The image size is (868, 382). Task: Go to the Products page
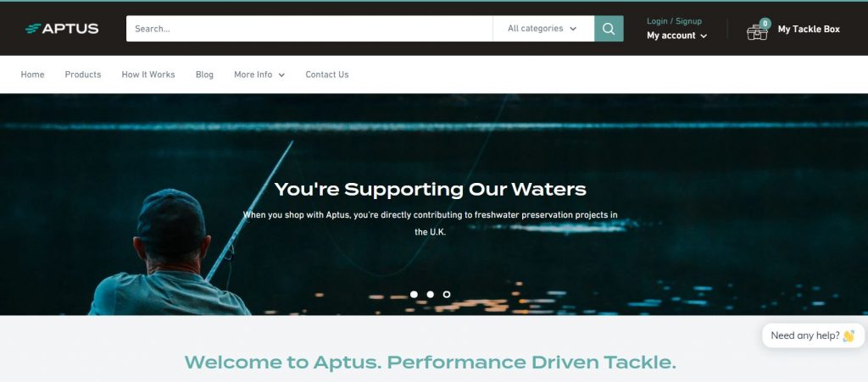click(83, 75)
